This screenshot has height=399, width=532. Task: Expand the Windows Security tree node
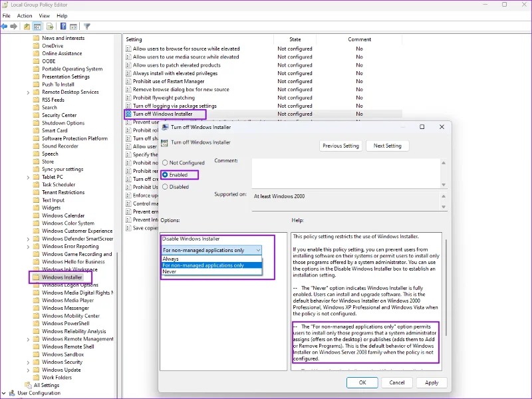click(28, 362)
